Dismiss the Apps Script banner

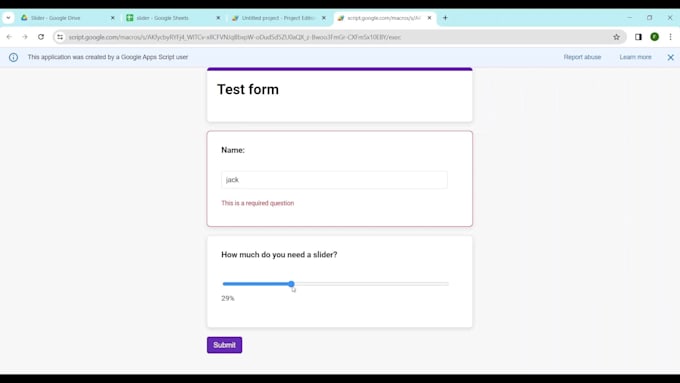pos(670,57)
